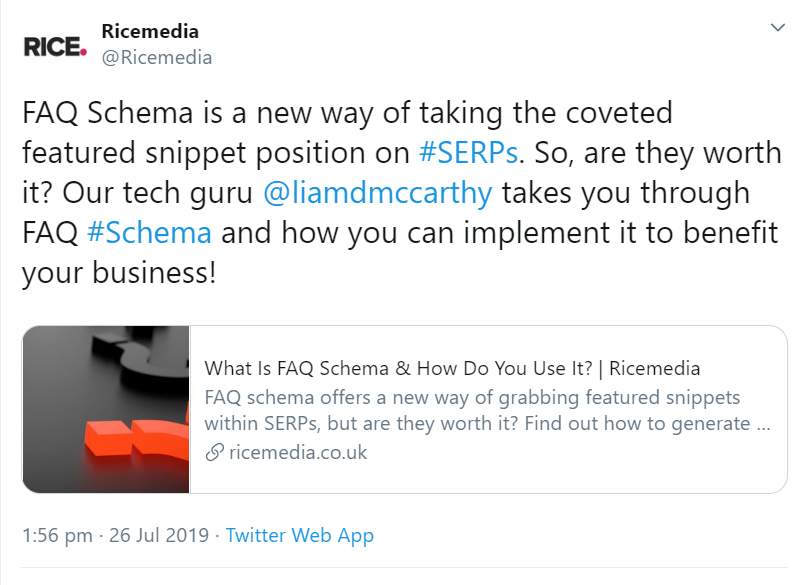Click the @Ricemedia handle
The width and height of the screenshot is (802, 585).
(x=157, y=57)
